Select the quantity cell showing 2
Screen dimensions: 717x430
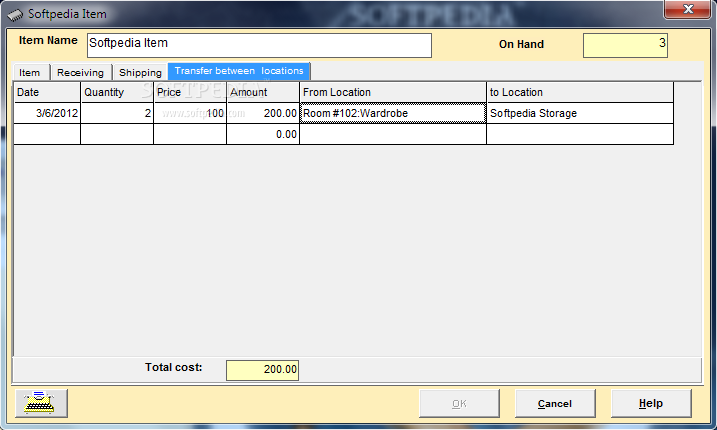pos(117,113)
